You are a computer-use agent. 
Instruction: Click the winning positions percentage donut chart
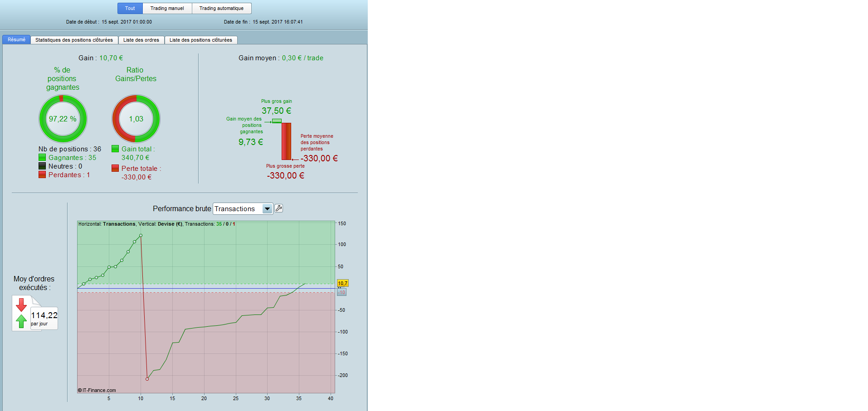(x=63, y=119)
